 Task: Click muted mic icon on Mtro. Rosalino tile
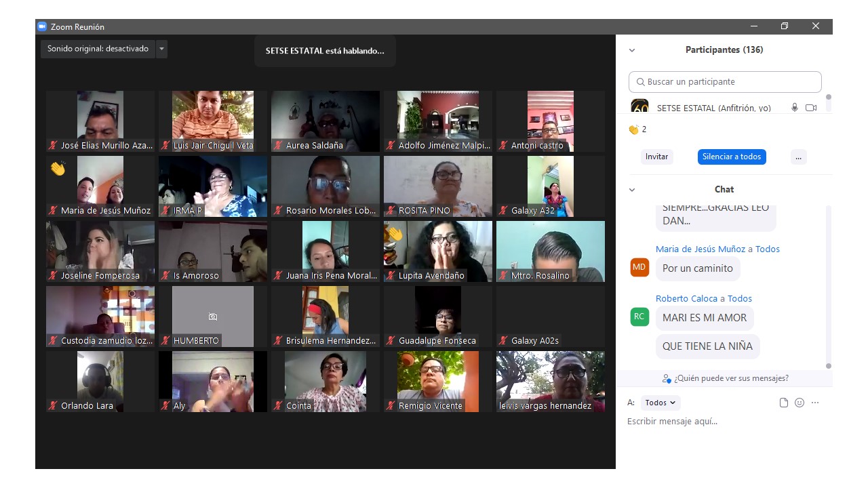(503, 275)
